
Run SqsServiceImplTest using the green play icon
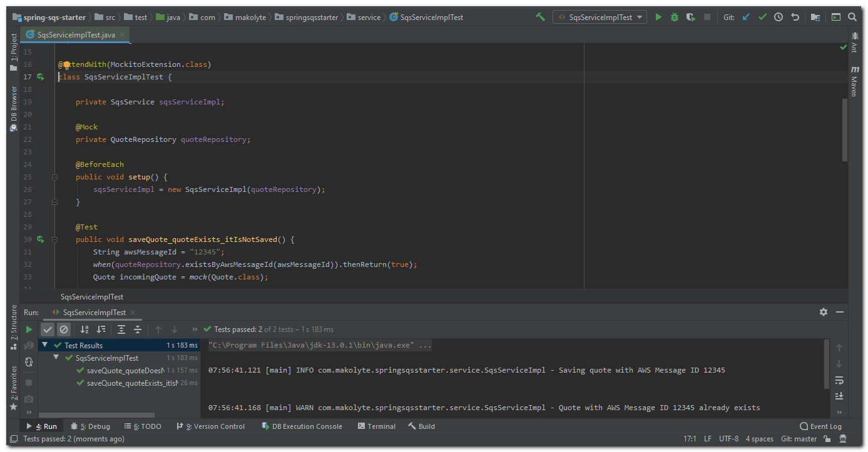[x=658, y=17]
